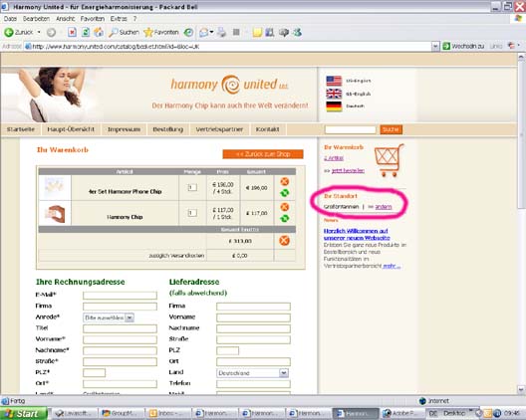Click the Windows Start button
Screen dimensions: 526x420
(23, 414)
